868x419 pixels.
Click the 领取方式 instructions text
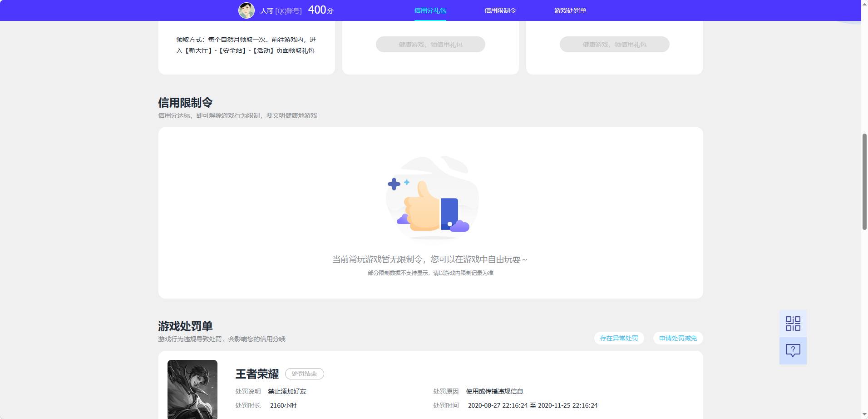pyautogui.click(x=246, y=45)
